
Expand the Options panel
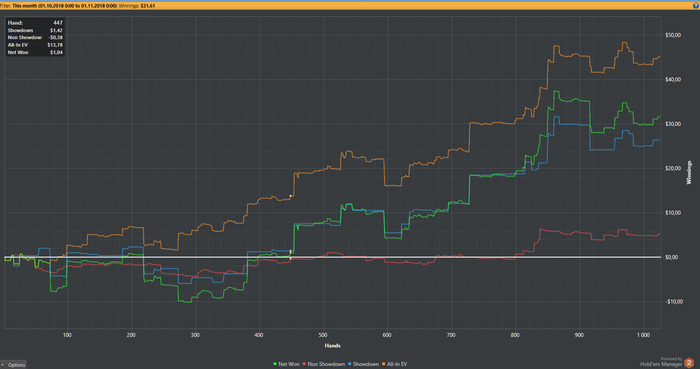tap(13, 365)
